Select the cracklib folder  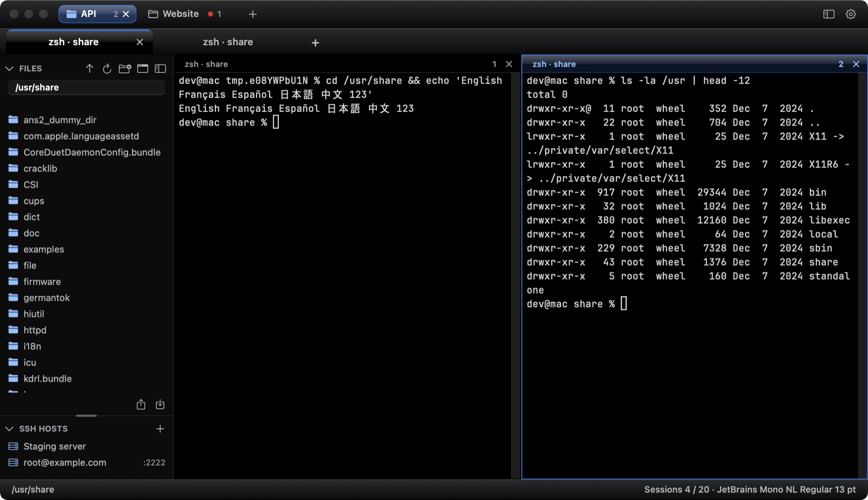(86, 168)
